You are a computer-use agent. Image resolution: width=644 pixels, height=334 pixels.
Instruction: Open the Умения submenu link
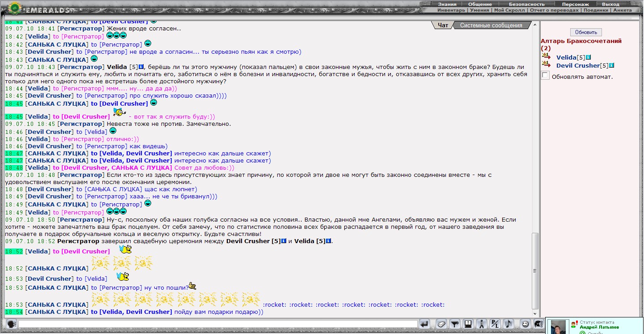[479, 10]
